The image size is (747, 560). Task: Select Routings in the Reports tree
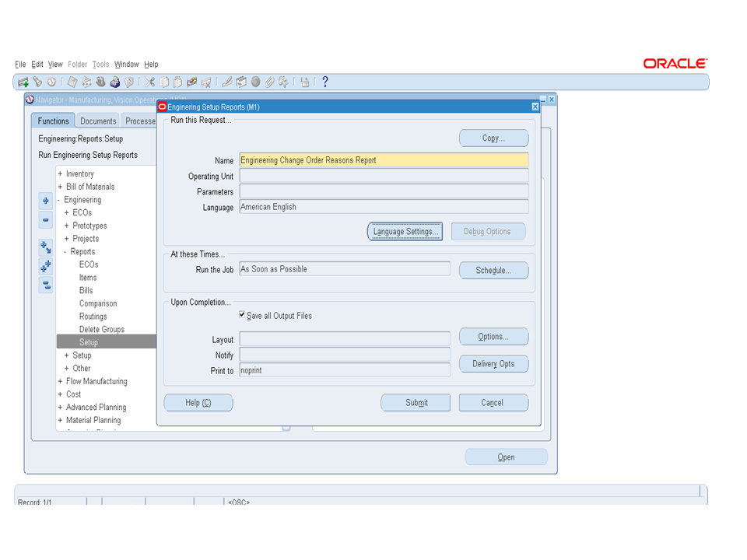(93, 317)
